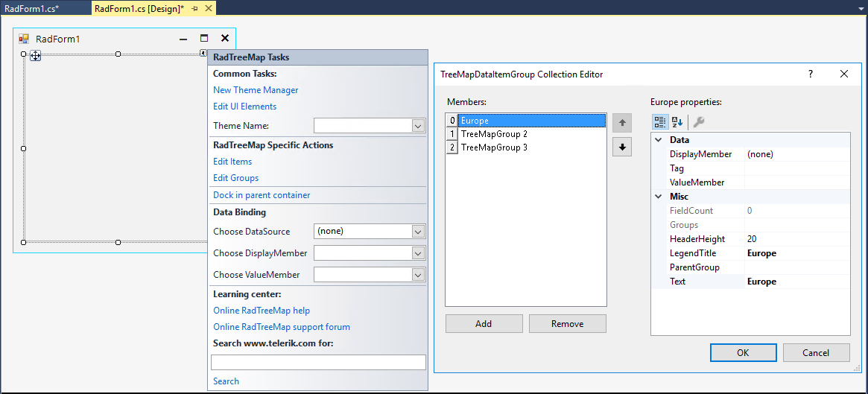The image size is (868, 394).
Task: Minimize the RadForm1 form window
Action: (x=183, y=38)
